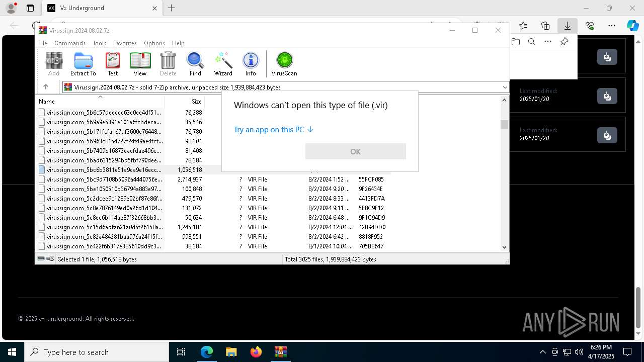Screen dimensions: 644x362
Task: Click the taskbar search box
Action: tap(97, 352)
